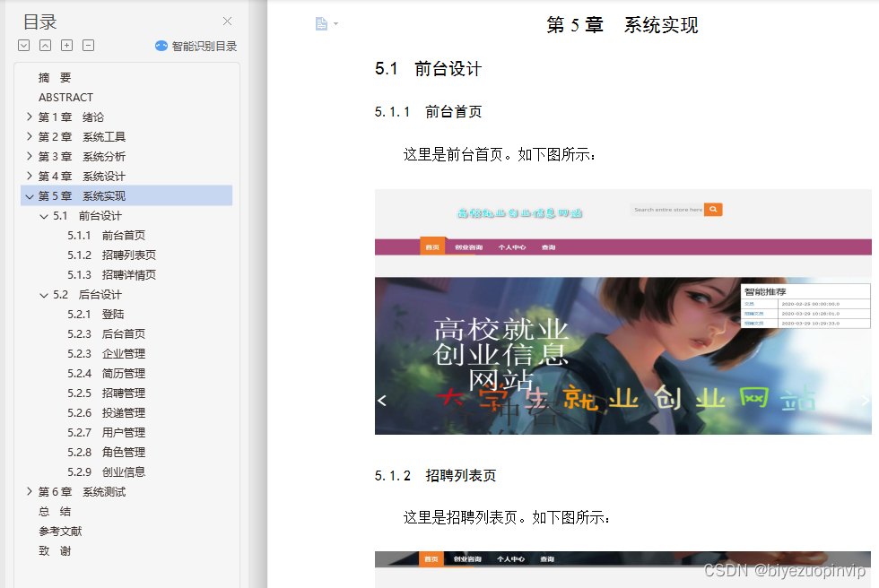This screenshot has width=879, height=588.
Task: Expand the 第6章 系统测试 chapter
Action: [x=30, y=491]
